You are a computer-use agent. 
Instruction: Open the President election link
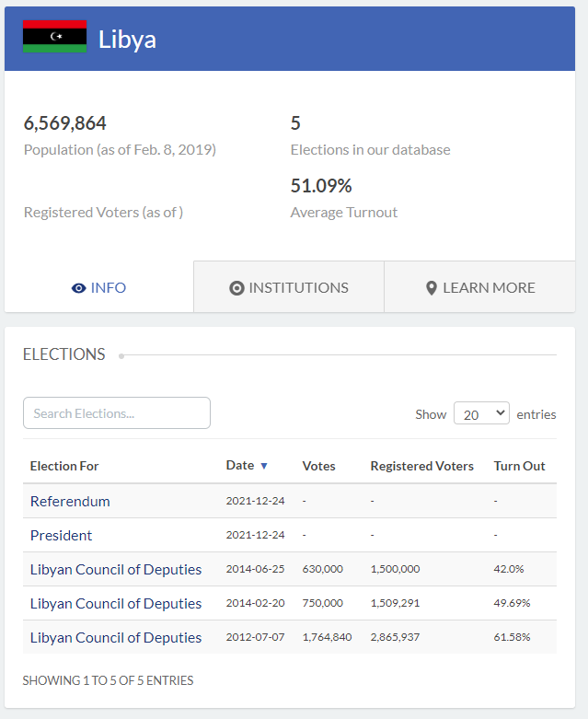click(x=62, y=535)
